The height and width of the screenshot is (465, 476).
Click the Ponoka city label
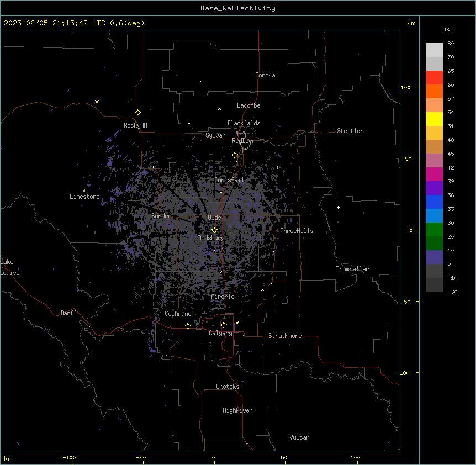[x=265, y=75]
